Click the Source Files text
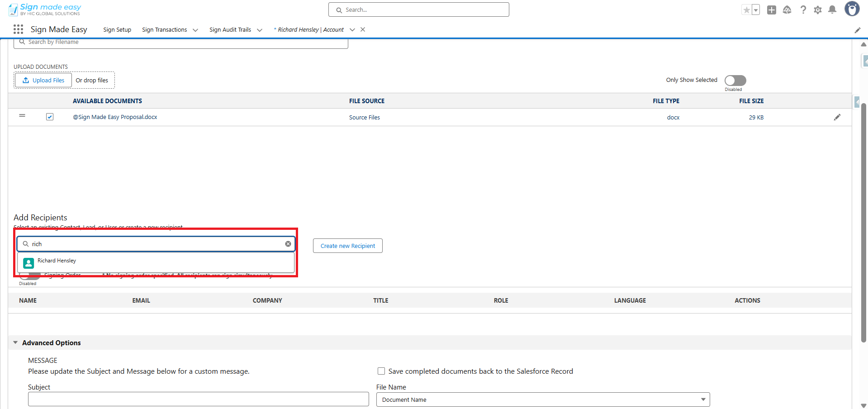 pos(365,117)
